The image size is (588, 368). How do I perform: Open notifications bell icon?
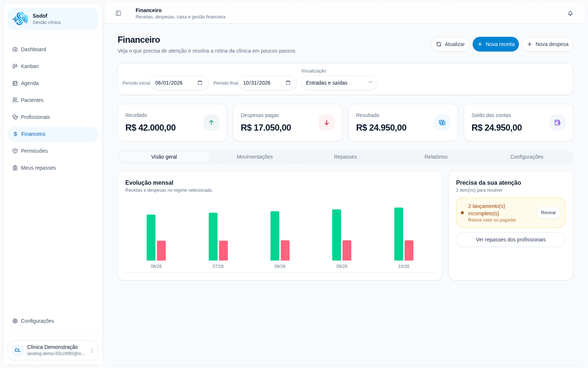point(570,13)
